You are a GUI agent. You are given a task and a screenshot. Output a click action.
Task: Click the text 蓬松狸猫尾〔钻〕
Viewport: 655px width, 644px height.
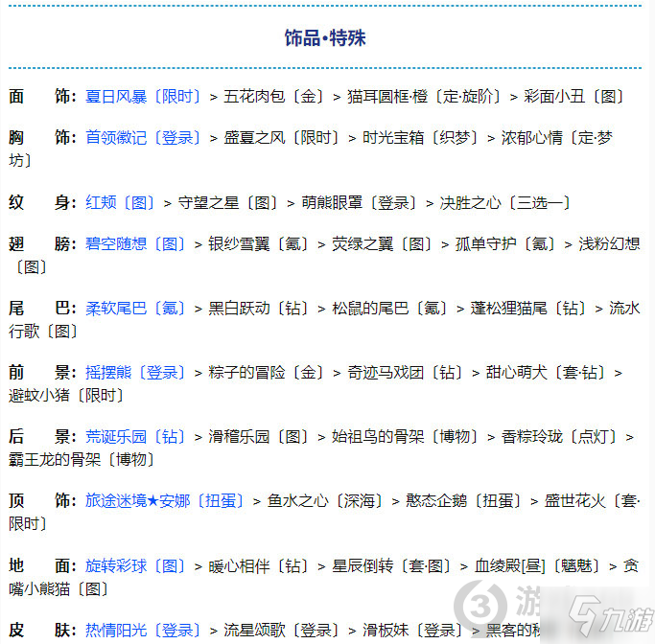528,309
